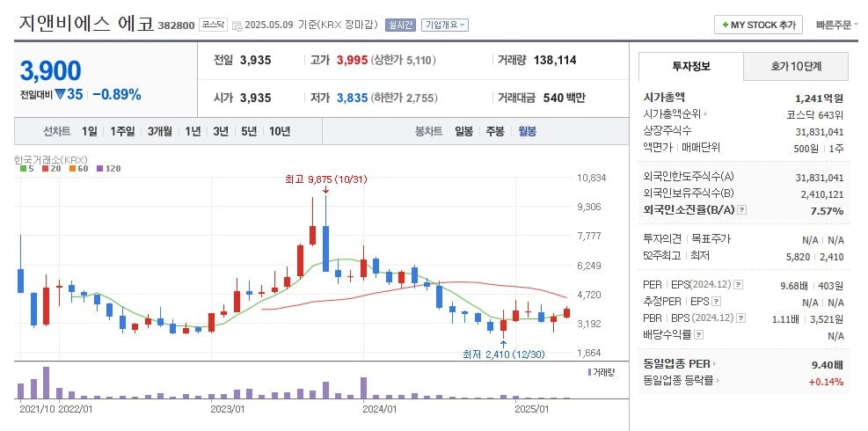This screenshot has height=431, width=868.
Task: Click the help icon next to PBR BPS(2024.12)
Action: (741, 318)
